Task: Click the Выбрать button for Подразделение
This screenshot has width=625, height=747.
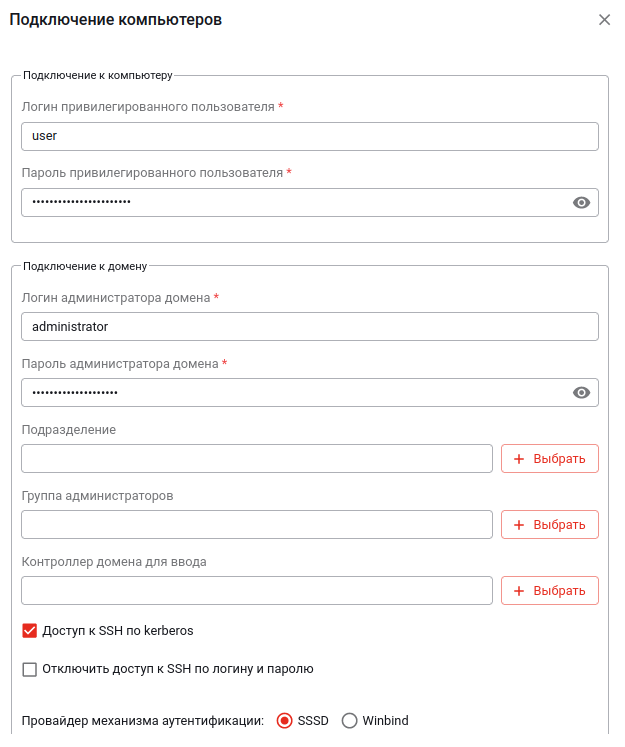Action: [549, 459]
